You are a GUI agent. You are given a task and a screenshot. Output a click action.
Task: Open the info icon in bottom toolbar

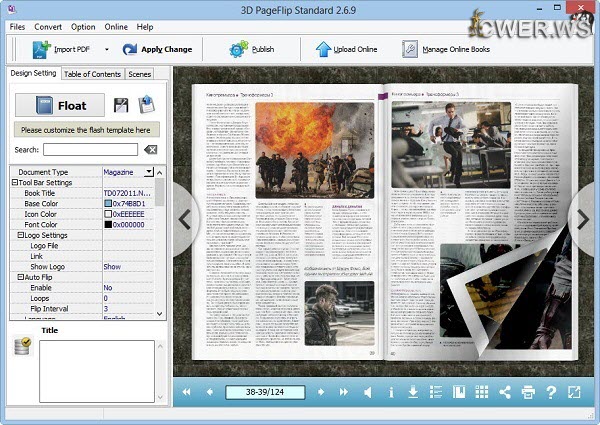tap(392, 392)
